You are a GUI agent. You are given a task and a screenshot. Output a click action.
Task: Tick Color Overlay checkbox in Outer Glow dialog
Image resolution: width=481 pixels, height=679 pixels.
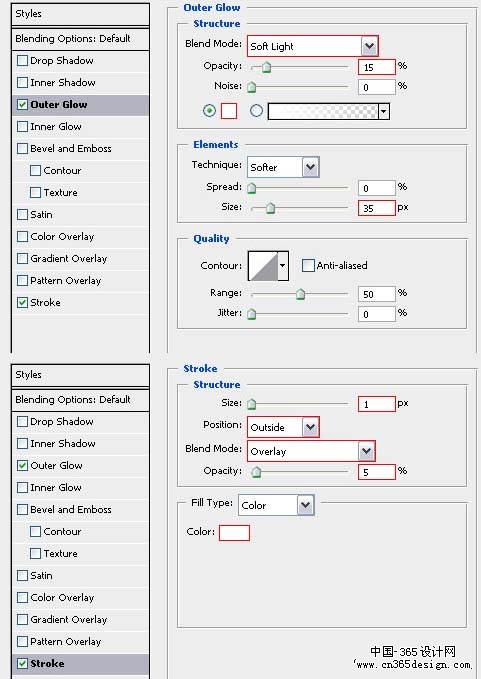tap(23, 236)
